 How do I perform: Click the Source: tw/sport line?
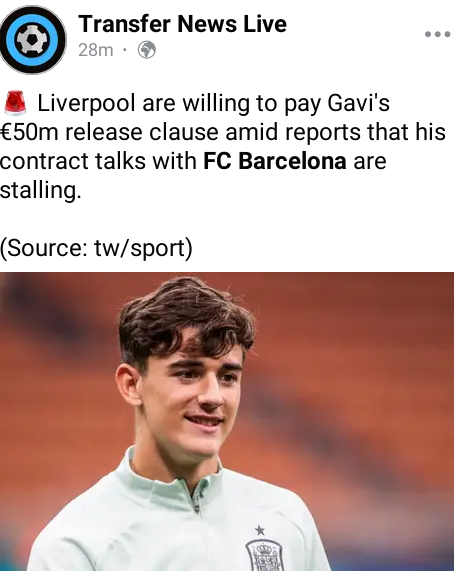[96, 248]
